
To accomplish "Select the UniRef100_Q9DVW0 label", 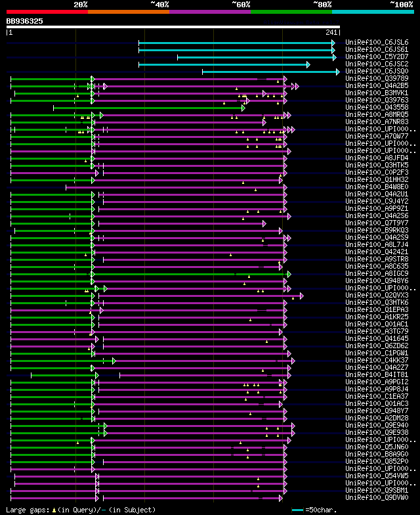I will [x=377, y=498].
